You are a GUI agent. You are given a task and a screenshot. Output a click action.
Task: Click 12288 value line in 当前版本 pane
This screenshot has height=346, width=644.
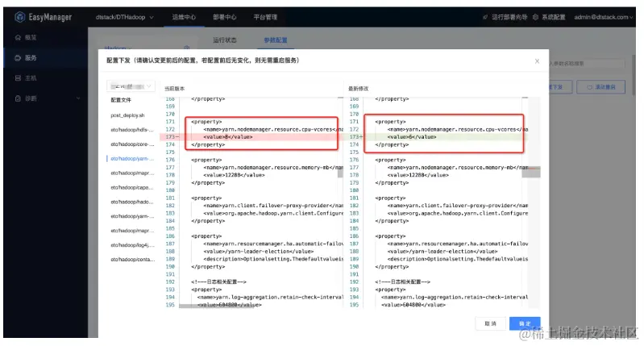click(x=234, y=175)
